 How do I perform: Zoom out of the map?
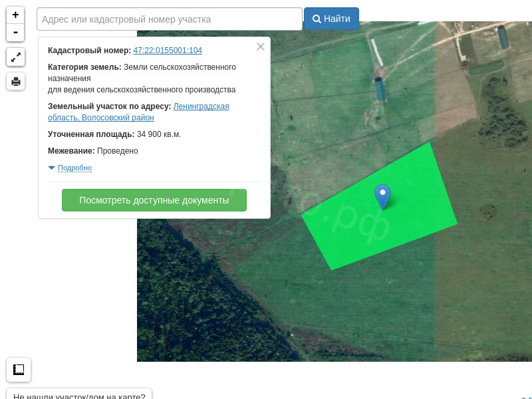(15, 33)
